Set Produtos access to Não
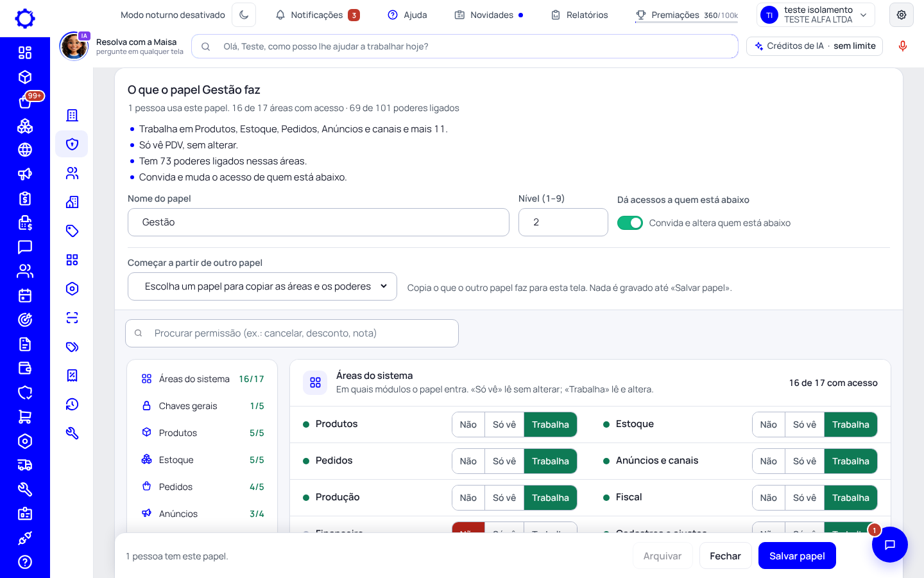 (x=468, y=425)
